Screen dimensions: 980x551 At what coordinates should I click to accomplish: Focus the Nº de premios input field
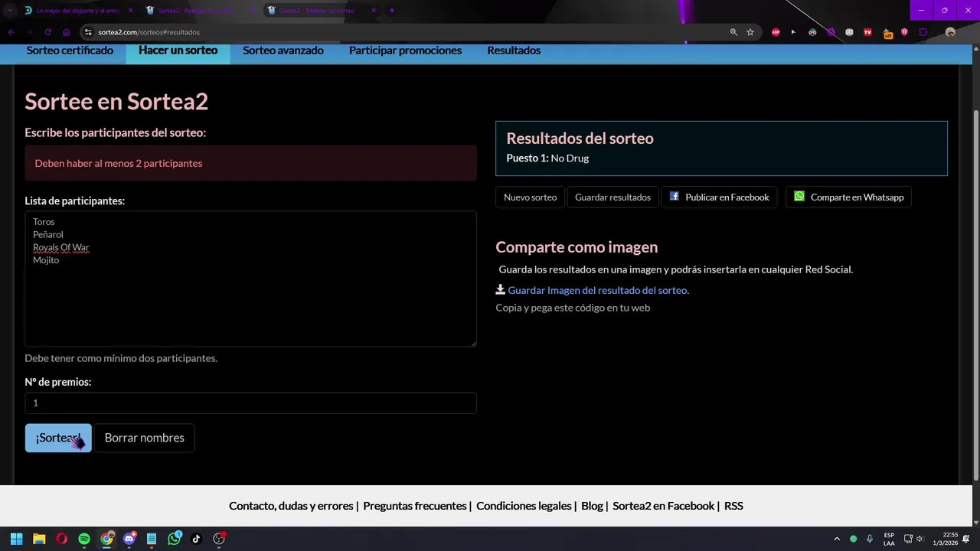point(250,403)
